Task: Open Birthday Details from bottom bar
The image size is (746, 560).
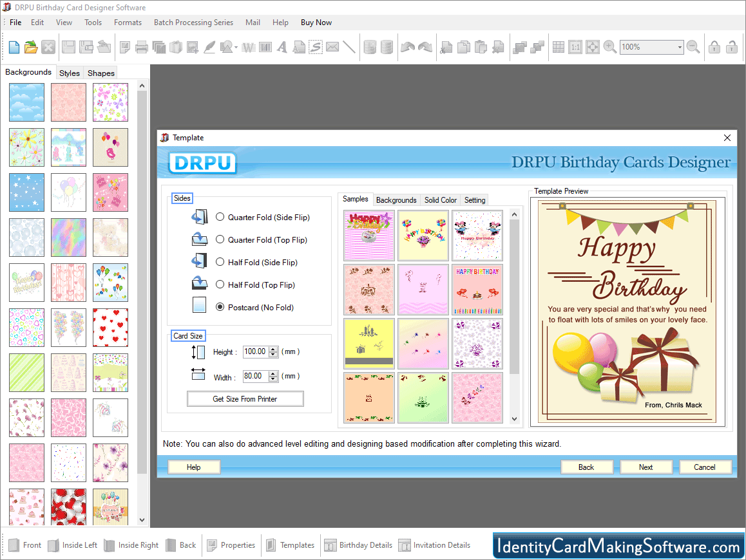Action: point(358,545)
